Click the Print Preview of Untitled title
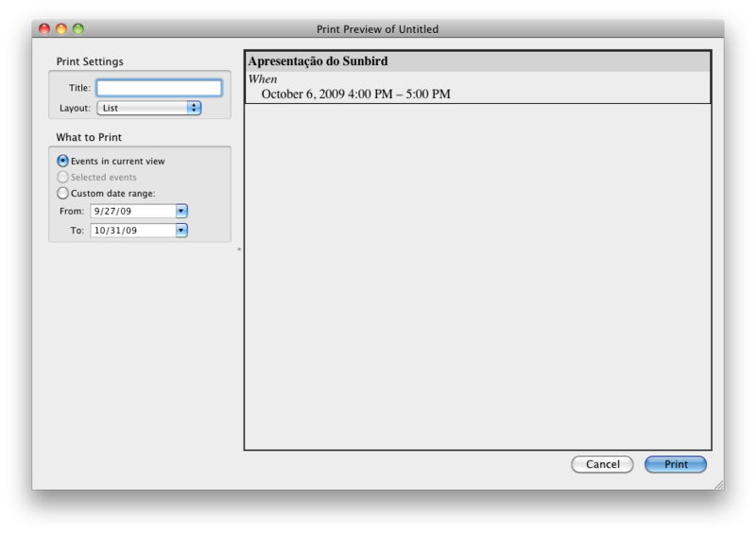The height and width of the screenshot is (534, 756). tap(377, 29)
